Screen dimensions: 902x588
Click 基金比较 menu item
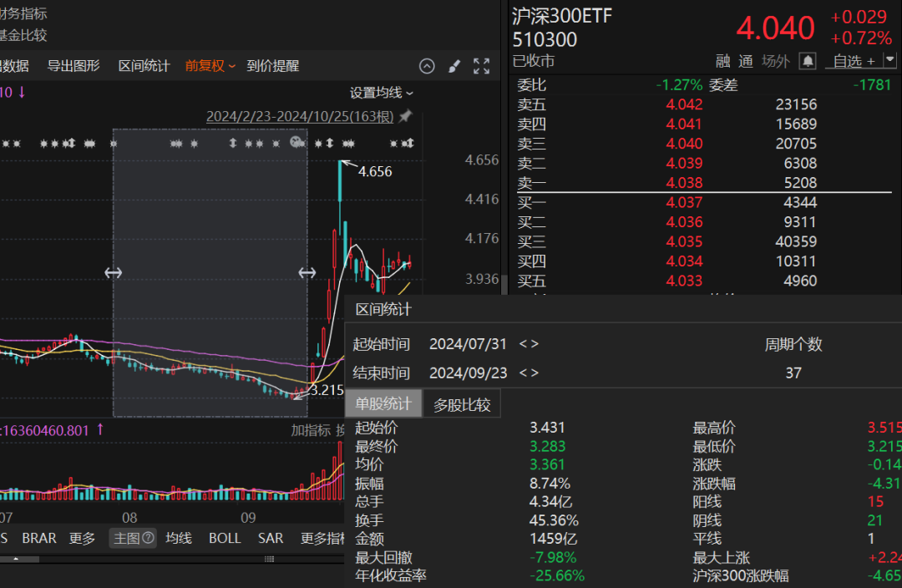pos(23,35)
